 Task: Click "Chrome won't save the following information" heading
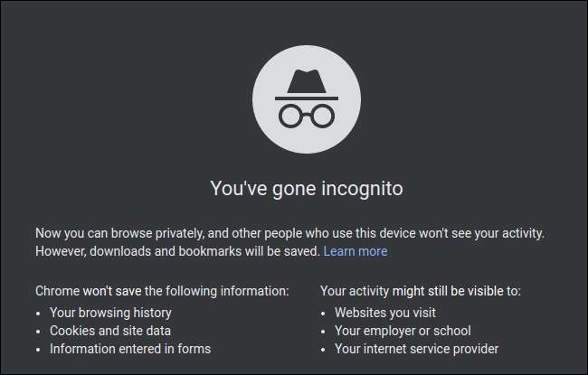click(x=162, y=291)
